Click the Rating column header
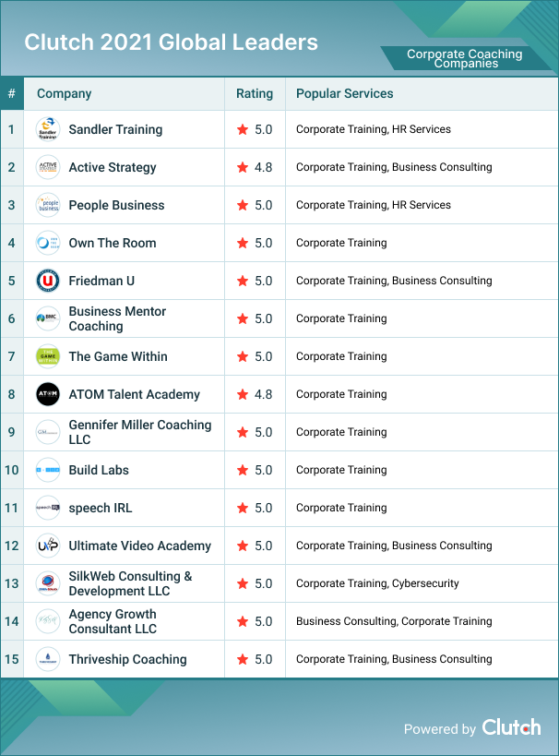The image size is (559, 756). 255,94
